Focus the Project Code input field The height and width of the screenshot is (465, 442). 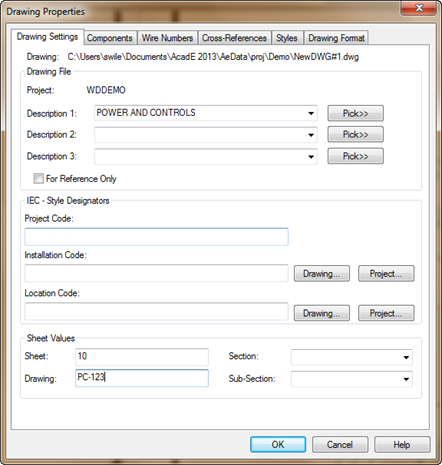pyautogui.click(x=156, y=237)
